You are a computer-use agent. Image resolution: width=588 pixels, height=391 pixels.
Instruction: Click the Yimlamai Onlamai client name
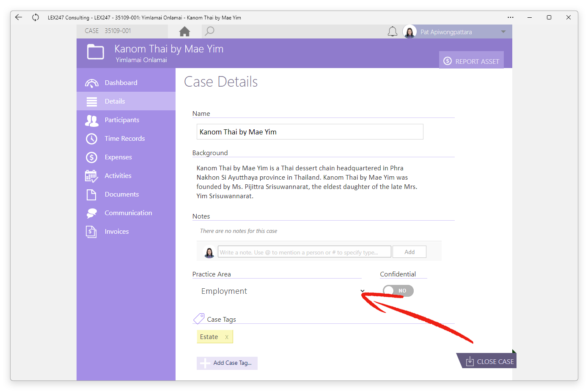click(x=141, y=60)
